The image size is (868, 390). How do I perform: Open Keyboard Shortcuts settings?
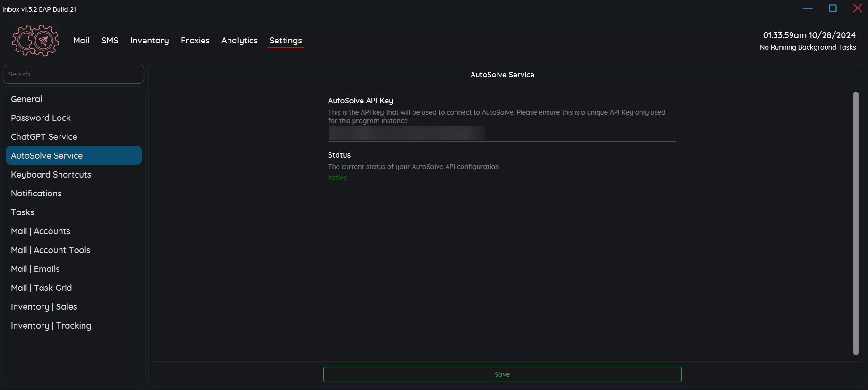(x=51, y=175)
